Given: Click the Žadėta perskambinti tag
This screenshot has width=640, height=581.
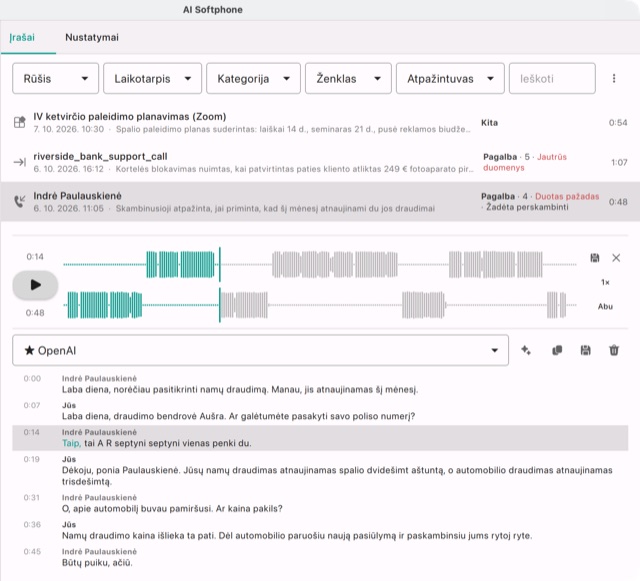Looking at the screenshot, I should tap(527, 207).
